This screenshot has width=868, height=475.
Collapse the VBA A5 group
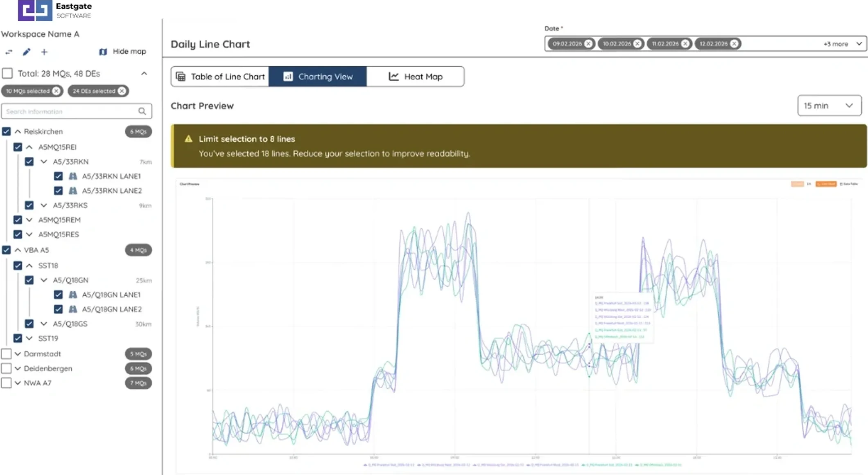click(18, 250)
